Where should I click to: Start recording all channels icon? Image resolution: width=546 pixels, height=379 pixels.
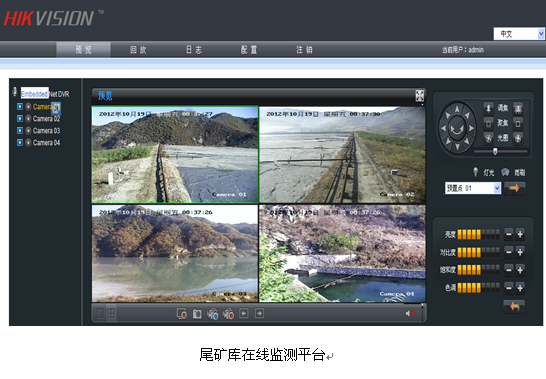point(212,314)
